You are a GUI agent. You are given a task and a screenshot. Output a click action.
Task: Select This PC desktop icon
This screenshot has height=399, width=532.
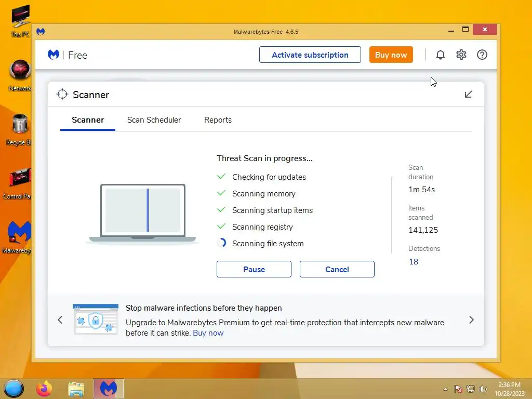coord(20,21)
